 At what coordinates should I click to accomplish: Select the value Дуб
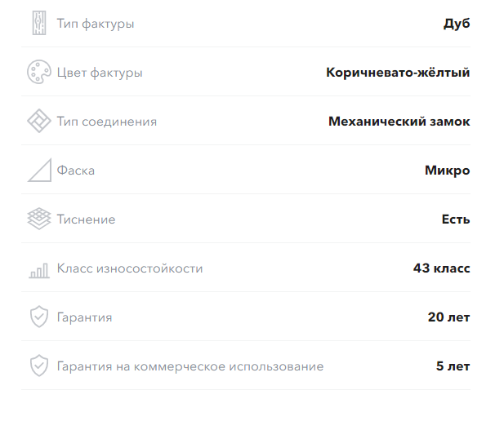[457, 24]
